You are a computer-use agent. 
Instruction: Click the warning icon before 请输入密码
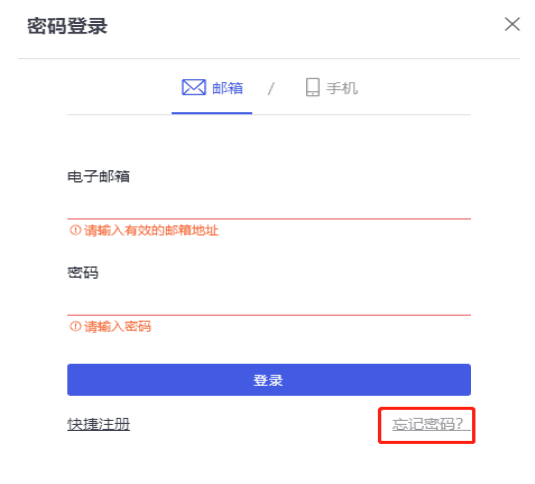pyautogui.click(x=75, y=326)
